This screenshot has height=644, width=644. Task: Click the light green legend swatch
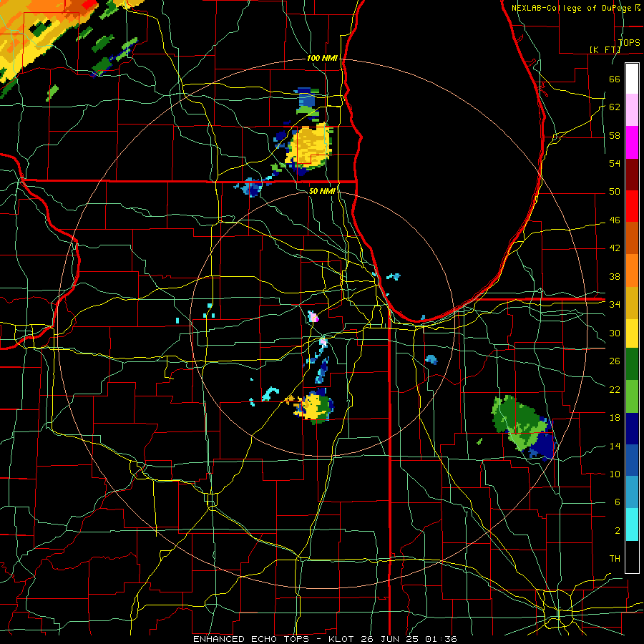632,396
